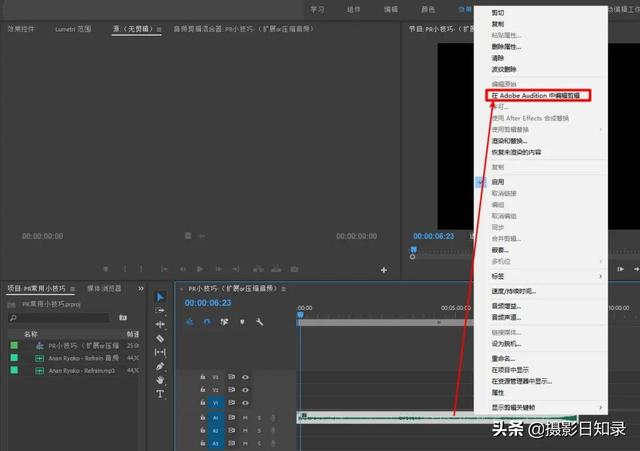Click the timeline timecode 00:00:06:23

point(208,303)
